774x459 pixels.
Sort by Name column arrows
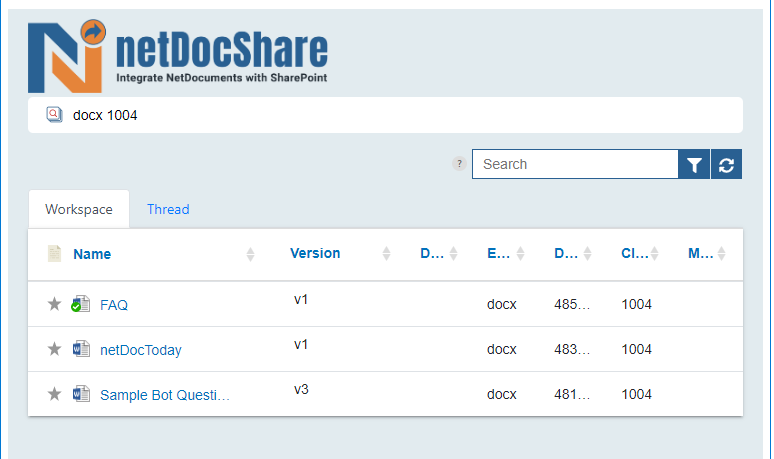(250, 254)
